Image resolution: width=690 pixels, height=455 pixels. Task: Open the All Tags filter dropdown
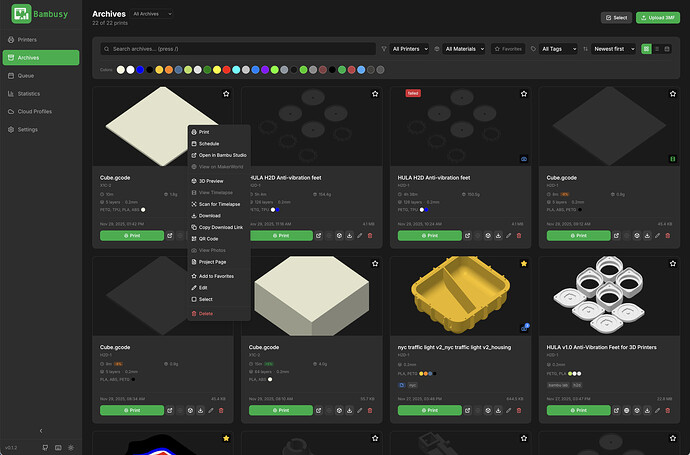point(558,49)
